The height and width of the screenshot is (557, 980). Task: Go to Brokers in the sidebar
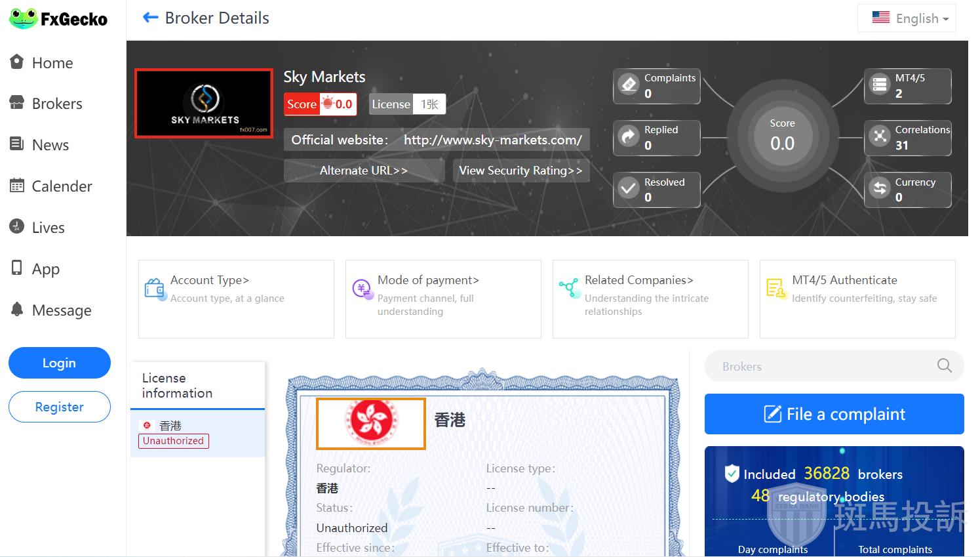click(x=56, y=104)
